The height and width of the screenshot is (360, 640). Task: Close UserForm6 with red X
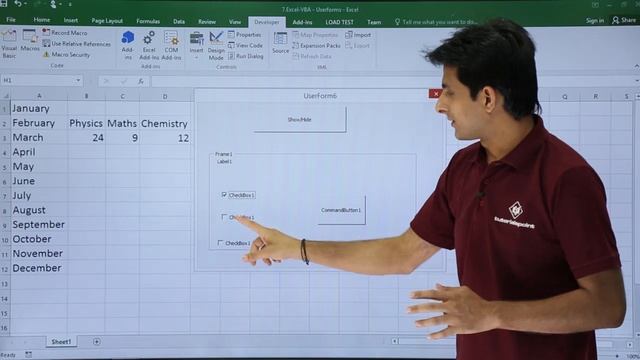[x=436, y=94]
